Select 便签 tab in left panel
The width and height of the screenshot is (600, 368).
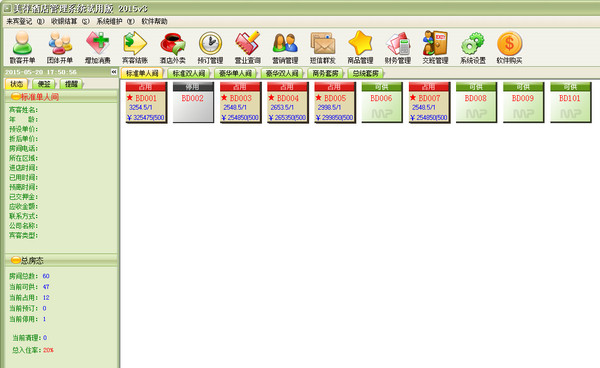tap(44, 84)
